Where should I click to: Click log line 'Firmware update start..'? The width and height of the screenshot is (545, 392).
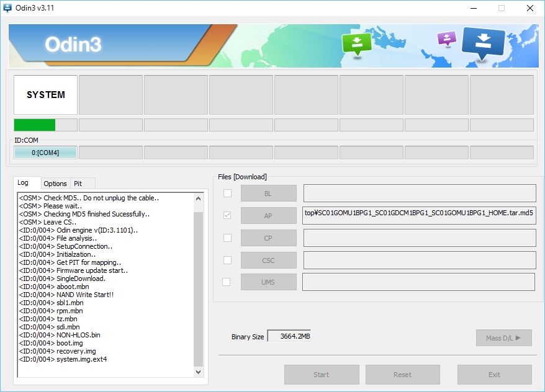coord(73,270)
